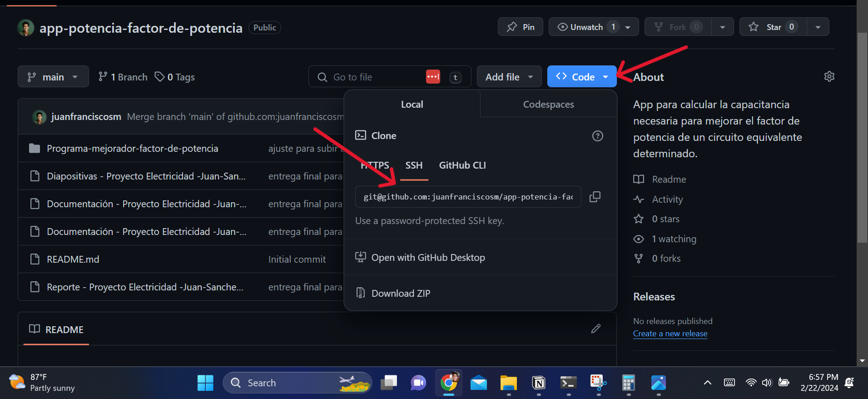Star this repository
This screenshot has width=868, height=399.
773,27
